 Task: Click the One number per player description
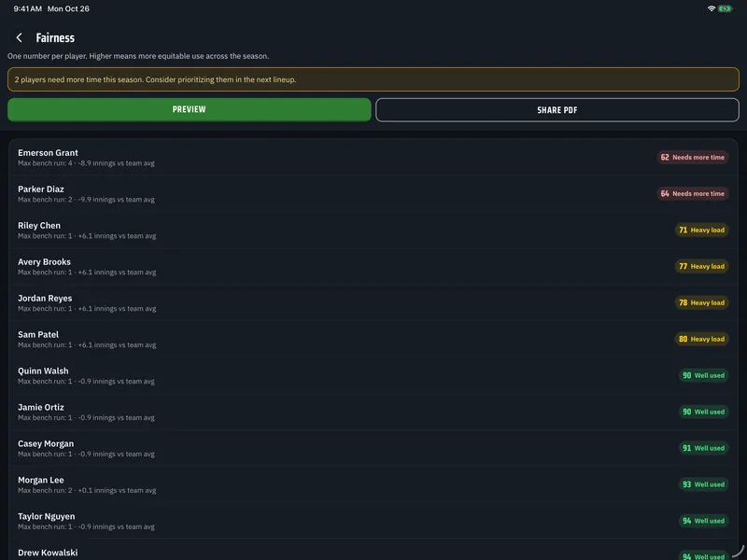tap(138, 56)
